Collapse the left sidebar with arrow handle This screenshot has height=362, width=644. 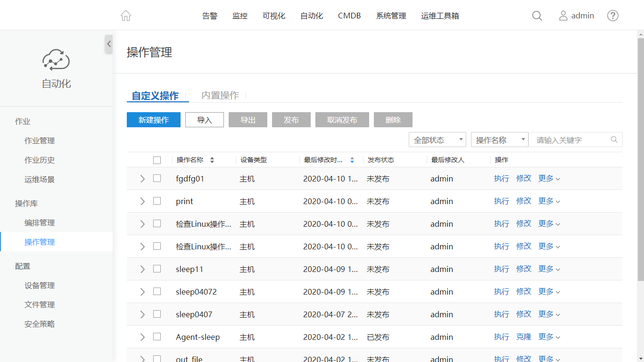[x=109, y=44]
